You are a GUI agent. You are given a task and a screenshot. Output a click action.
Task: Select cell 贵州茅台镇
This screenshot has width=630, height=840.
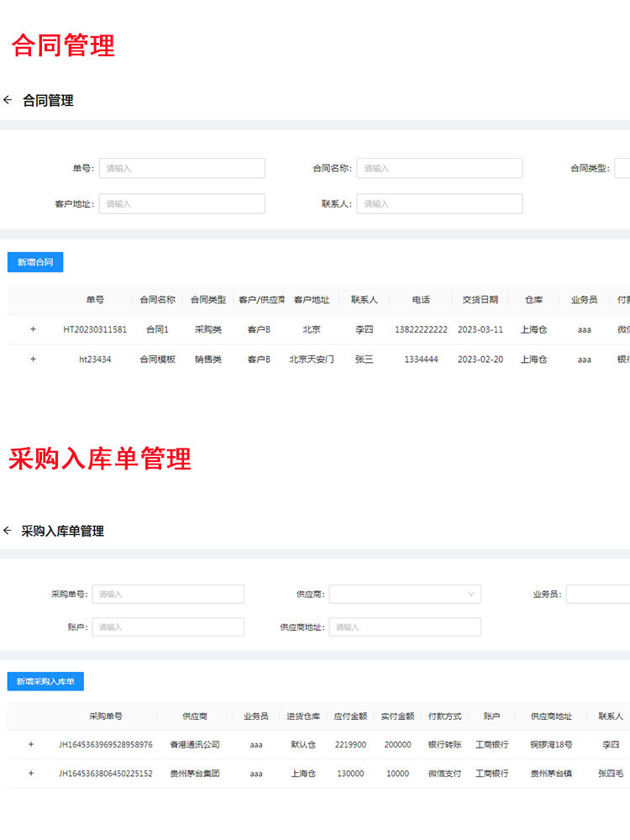click(551, 774)
